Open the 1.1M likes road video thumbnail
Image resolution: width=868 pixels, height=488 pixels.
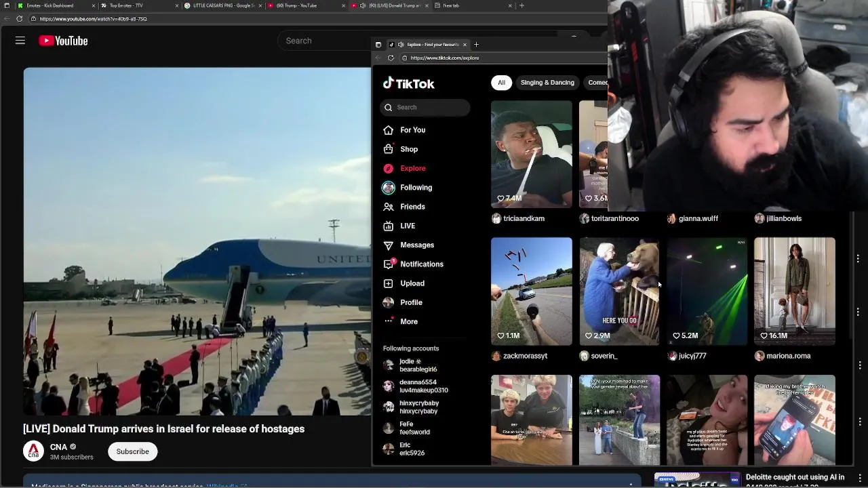[532, 291]
